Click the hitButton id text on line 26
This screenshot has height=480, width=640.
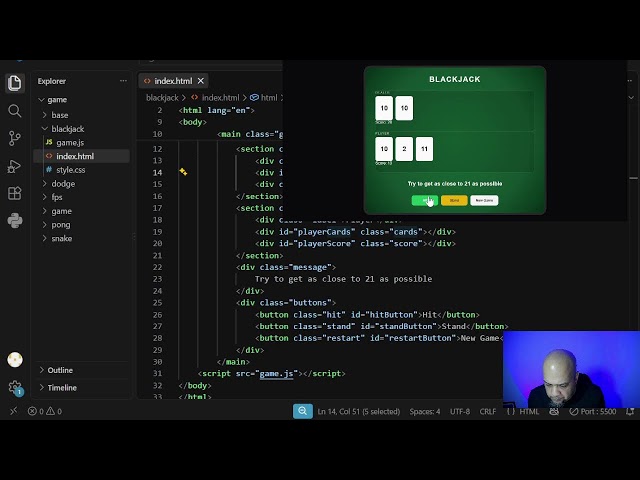[x=391, y=315]
